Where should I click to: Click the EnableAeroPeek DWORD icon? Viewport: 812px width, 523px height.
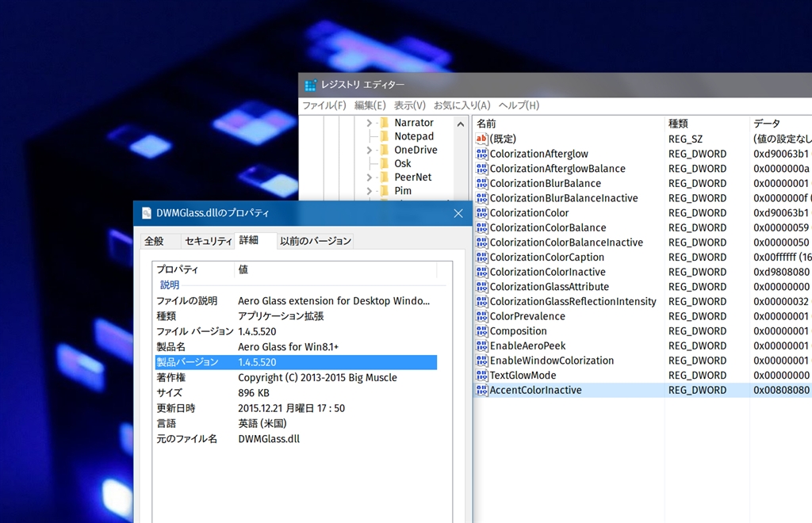[481, 345]
